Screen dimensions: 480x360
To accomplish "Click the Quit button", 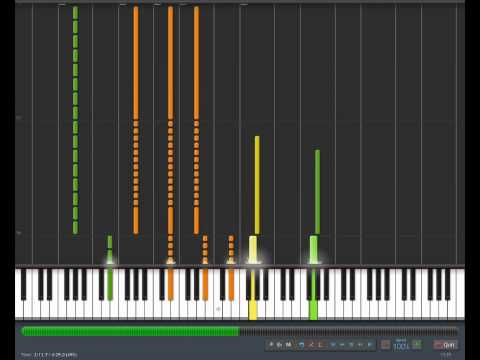I will point(446,345).
